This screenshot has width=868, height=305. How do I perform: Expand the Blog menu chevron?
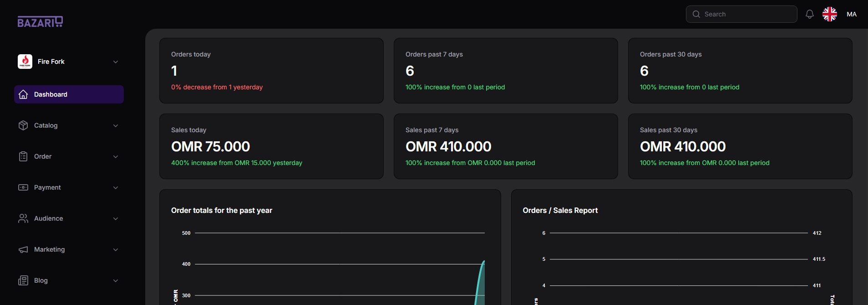[x=116, y=280]
